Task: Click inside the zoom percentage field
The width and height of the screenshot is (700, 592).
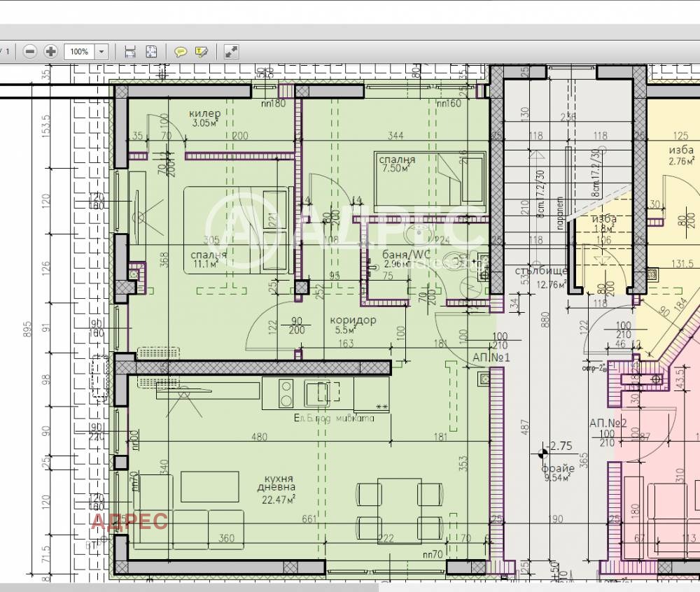Action: [x=78, y=51]
